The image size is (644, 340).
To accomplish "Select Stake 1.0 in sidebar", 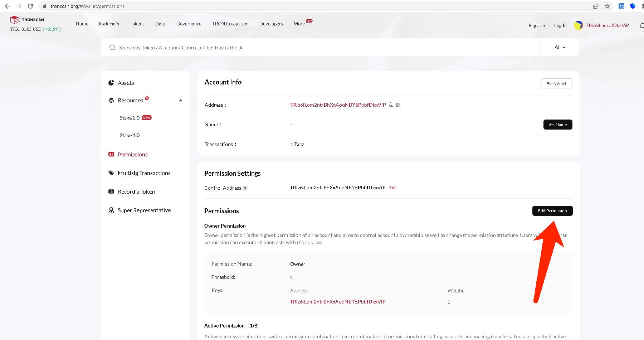I will pos(130,135).
